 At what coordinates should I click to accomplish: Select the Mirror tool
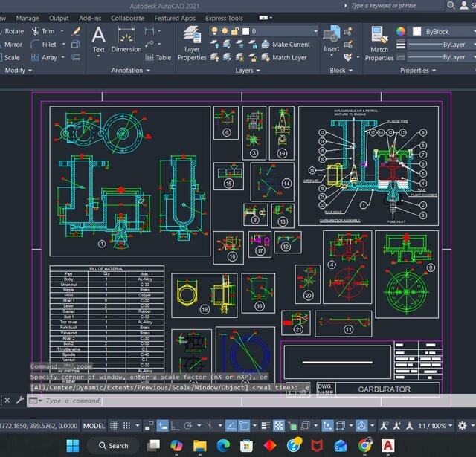point(10,45)
